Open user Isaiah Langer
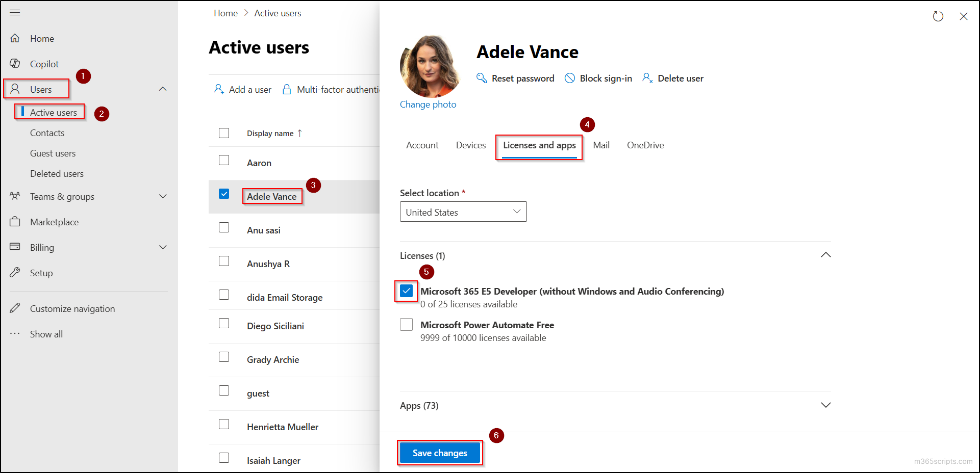The image size is (980, 473). 273,460
